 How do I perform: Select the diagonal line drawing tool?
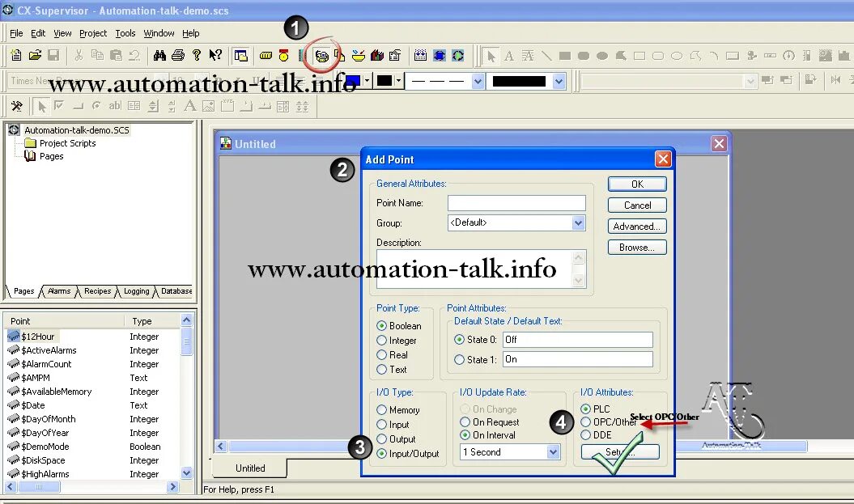pyautogui.click(x=546, y=56)
